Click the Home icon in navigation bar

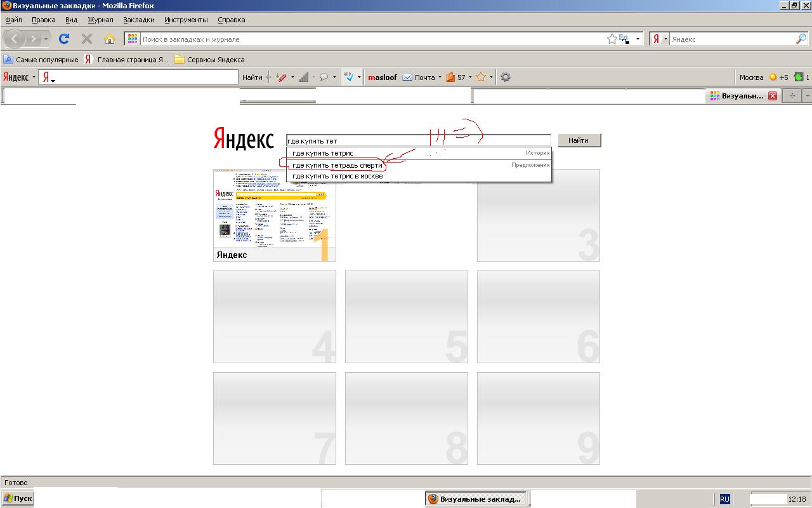tap(109, 39)
